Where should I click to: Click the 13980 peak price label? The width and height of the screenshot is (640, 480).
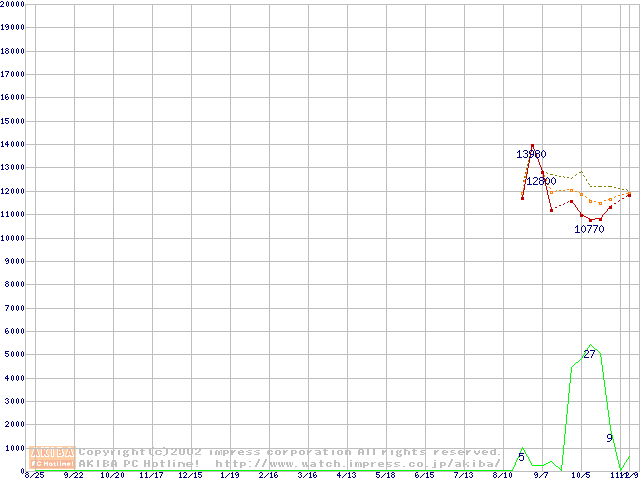click(x=531, y=154)
